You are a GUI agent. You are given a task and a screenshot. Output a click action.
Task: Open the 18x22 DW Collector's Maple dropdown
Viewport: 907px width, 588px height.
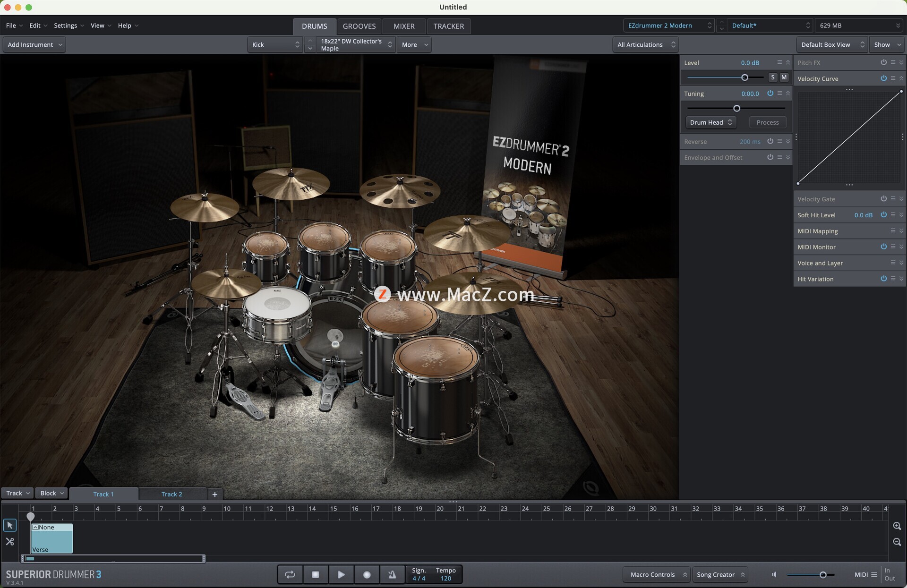point(356,44)
